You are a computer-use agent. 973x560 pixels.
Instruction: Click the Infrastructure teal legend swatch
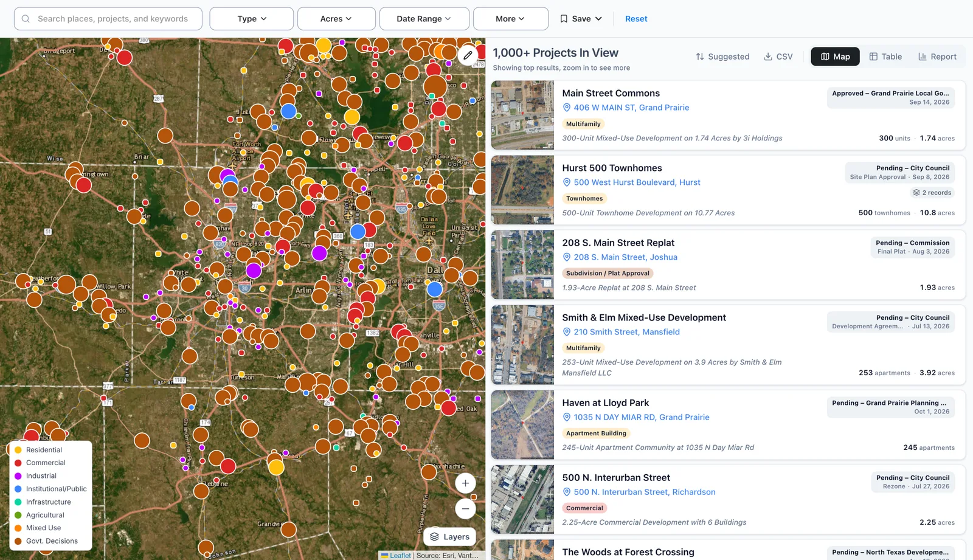tap(18, 502)
